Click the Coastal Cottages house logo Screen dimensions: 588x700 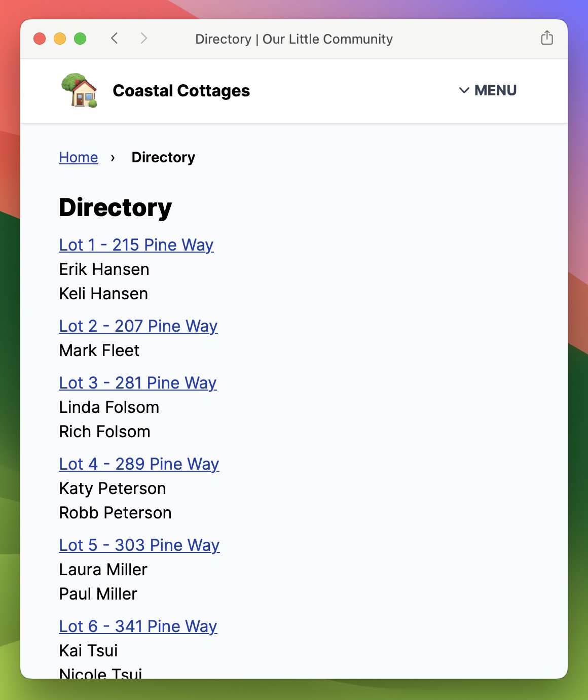(79, 90)
